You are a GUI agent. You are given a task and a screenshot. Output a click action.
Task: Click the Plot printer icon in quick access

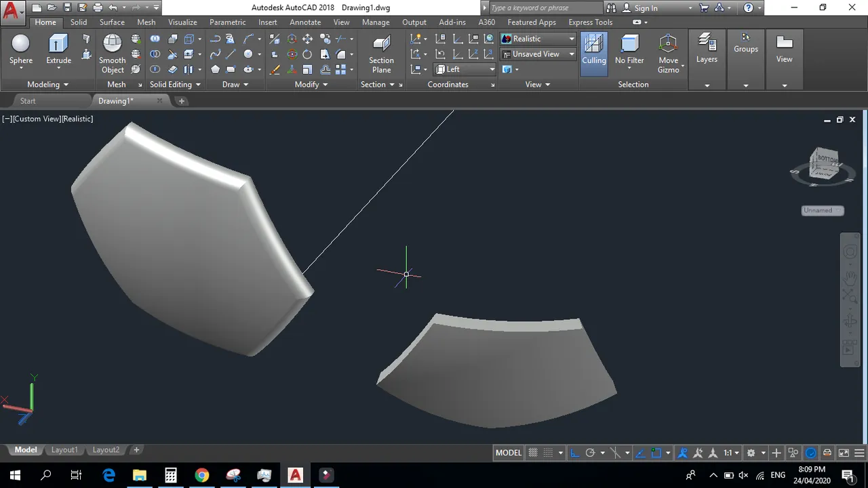(98, 7)
